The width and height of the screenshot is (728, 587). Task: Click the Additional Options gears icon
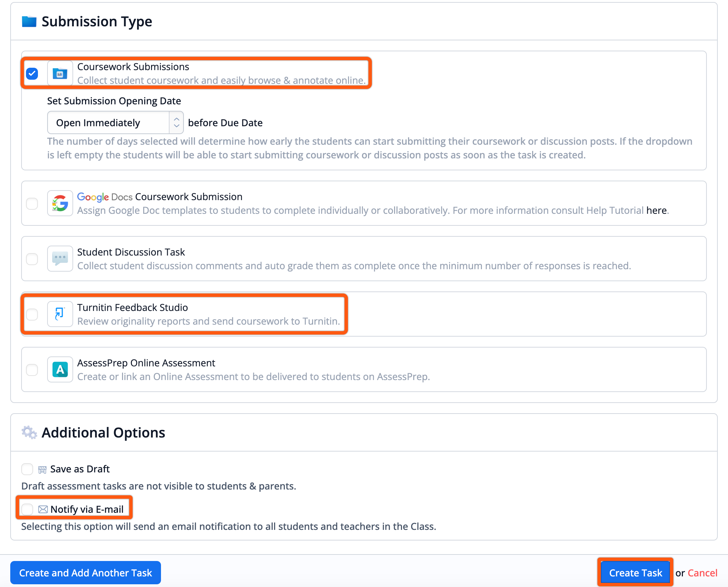[29, 433]
